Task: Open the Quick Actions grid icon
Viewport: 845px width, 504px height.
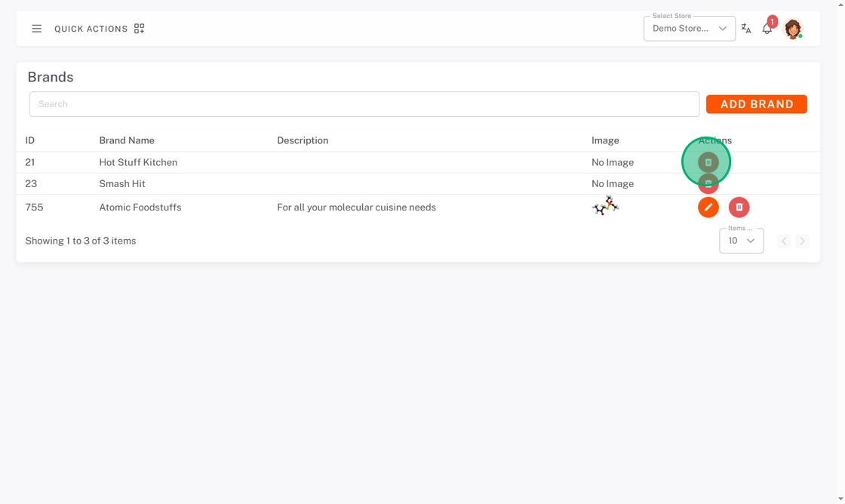Action: 139,29
